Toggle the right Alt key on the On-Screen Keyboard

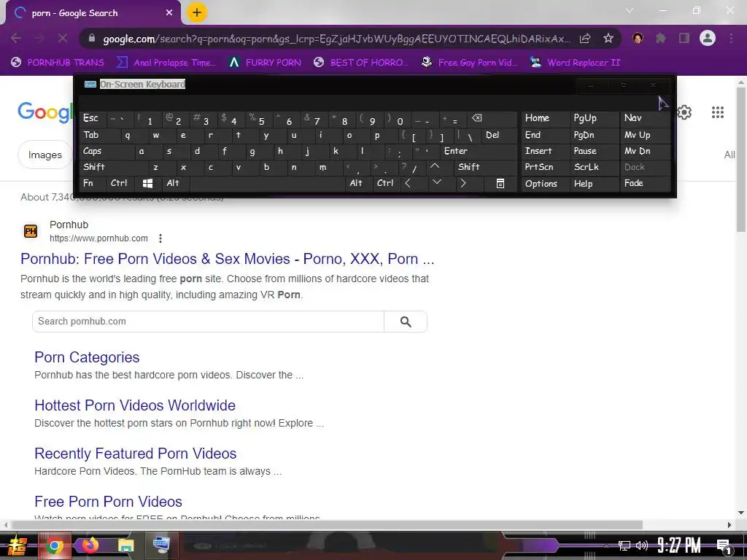tap(359, 183)
